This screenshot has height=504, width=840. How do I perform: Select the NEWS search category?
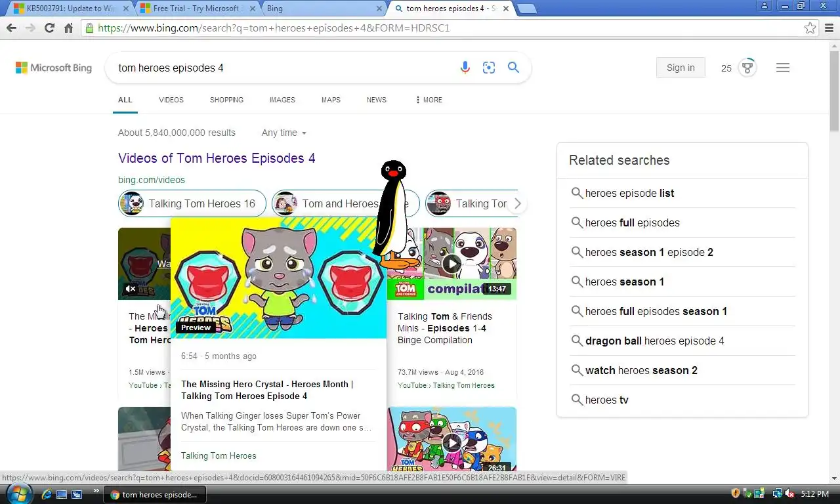(377, 100)
